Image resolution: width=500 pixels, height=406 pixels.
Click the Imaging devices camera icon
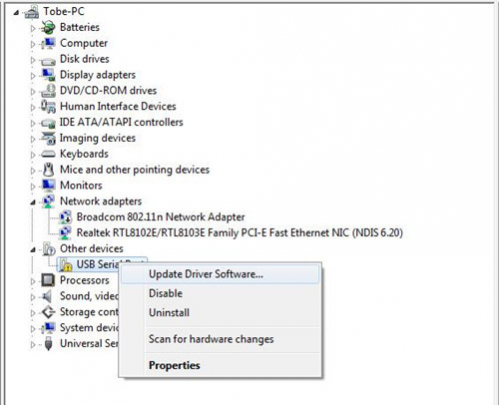49,138
